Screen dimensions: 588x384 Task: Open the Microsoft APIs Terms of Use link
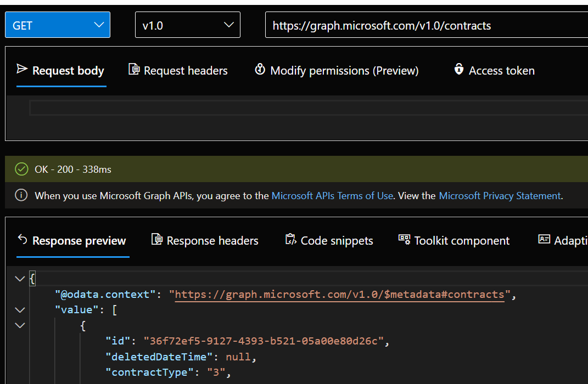332,195
